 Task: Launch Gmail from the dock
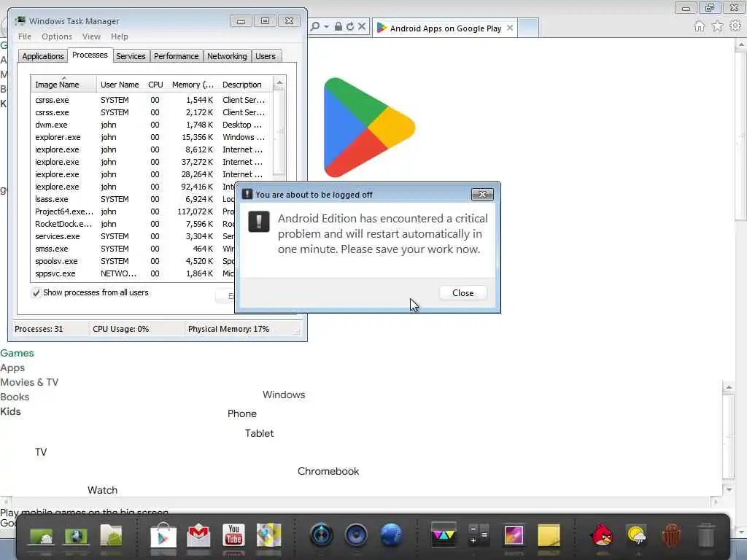click(x=198, y=535)
